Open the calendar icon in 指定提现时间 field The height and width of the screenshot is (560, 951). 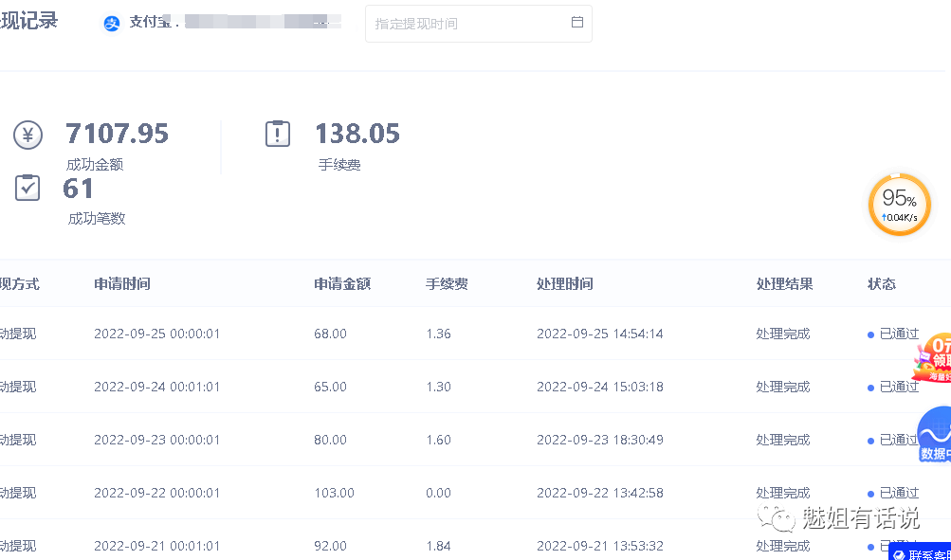(577, 23)
